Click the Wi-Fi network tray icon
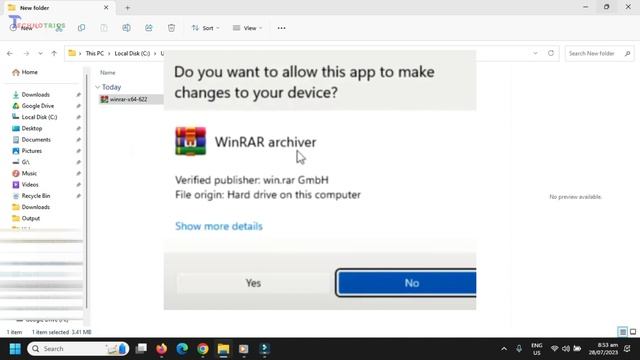The height and width of the screenshot is (360, 640). 554,349
